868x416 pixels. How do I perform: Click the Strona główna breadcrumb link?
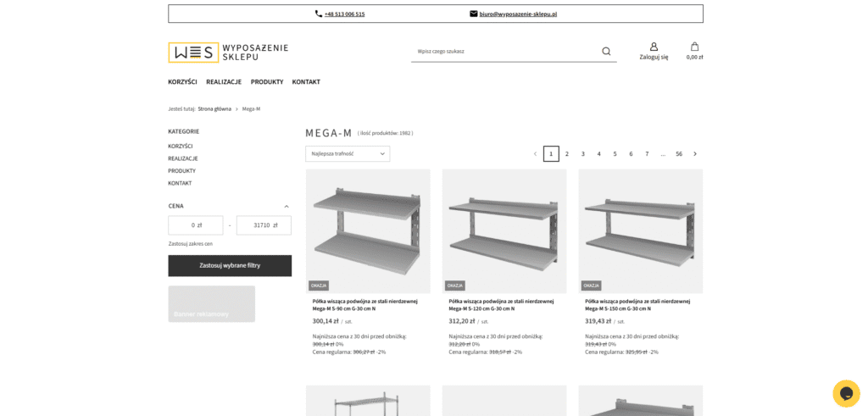pyautogui.click(x=214, y=108)
